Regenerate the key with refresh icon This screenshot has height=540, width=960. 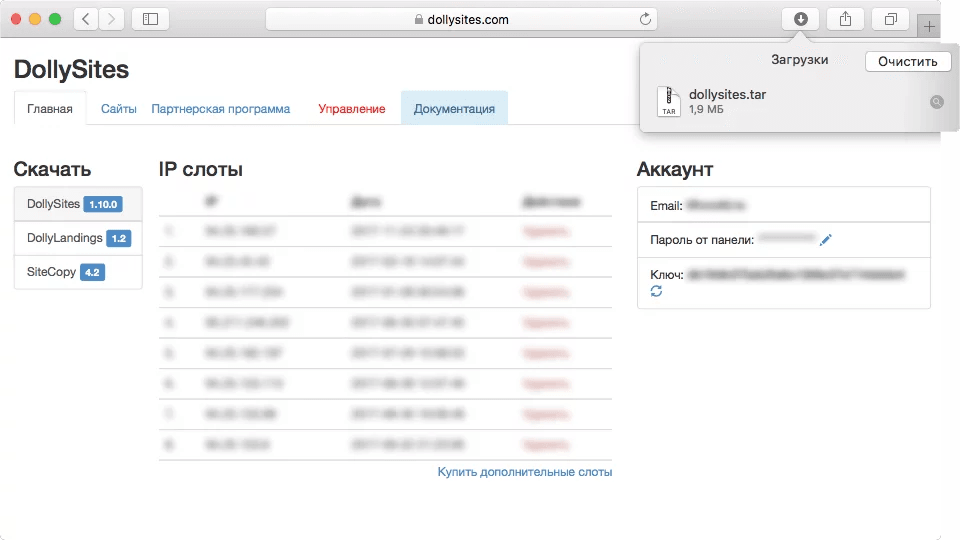click(x=656, y=291)
